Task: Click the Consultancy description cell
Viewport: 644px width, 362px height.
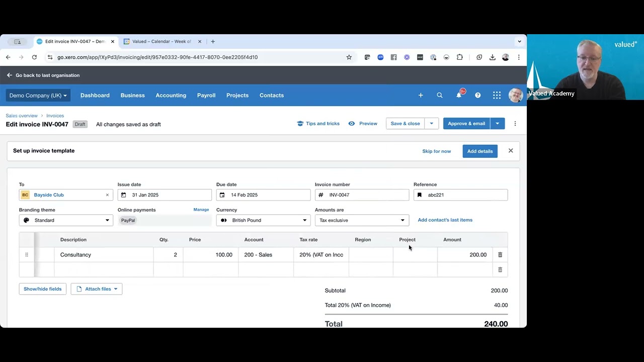Action: [x=104, y=255]
